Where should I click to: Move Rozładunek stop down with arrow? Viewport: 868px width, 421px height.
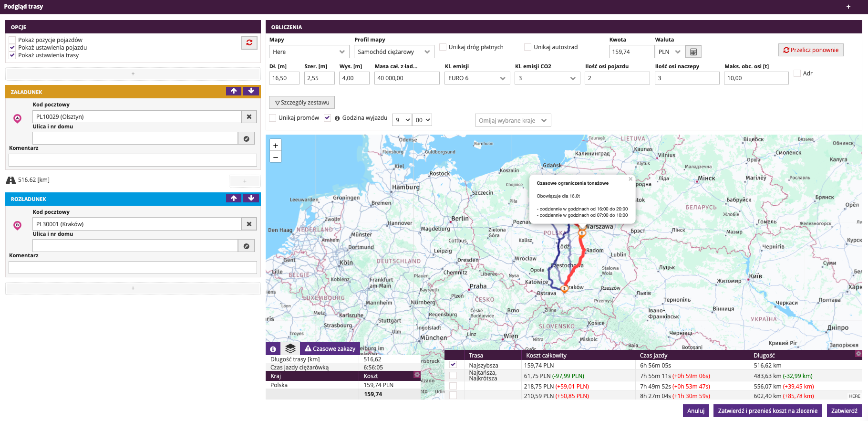point(251,198)
